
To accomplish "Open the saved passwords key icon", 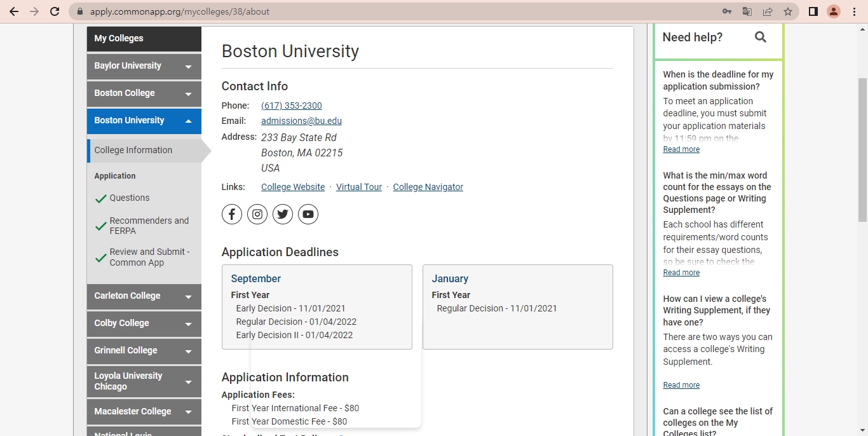I will 727,11.
